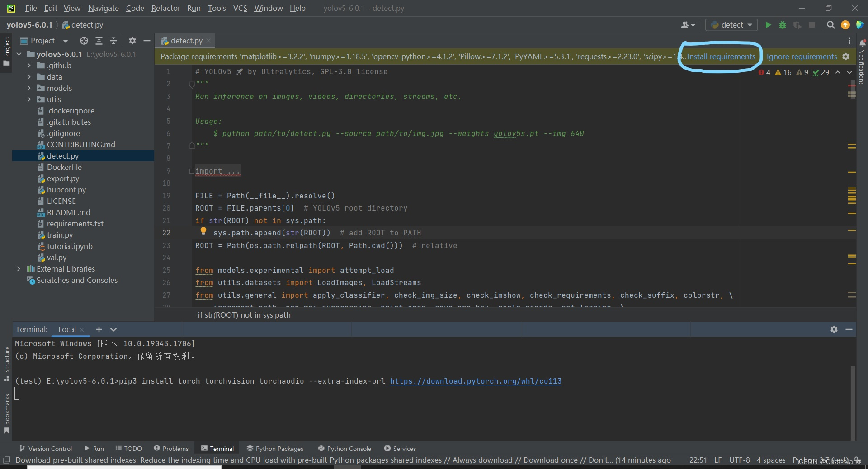The width and height of the screenshot is (868, 469).
Task: Expand the .github folder
Action: [29, 66]
